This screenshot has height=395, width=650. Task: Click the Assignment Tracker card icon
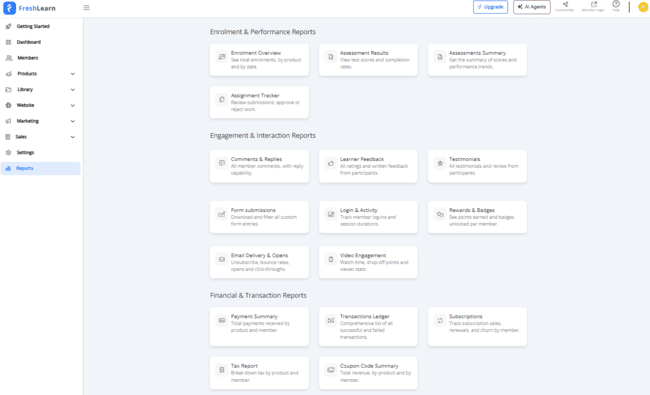[222, 99]
